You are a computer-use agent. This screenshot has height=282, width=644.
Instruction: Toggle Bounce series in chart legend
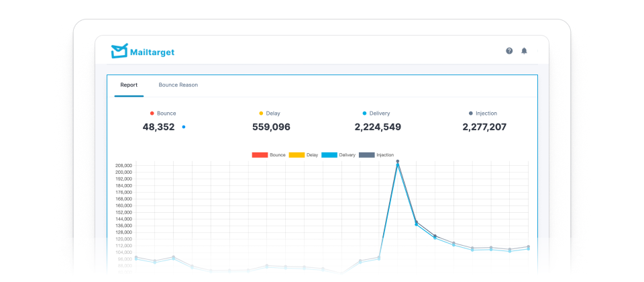(x=260, y=155)
